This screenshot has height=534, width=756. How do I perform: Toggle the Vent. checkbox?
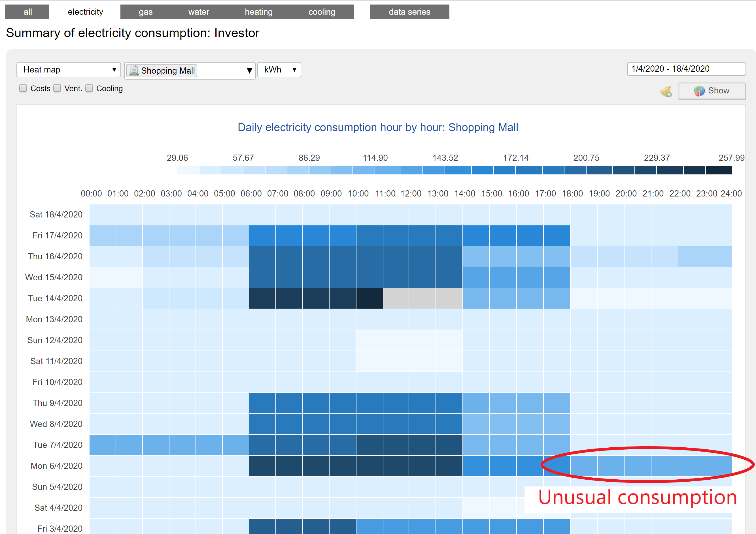coord(57,88)
